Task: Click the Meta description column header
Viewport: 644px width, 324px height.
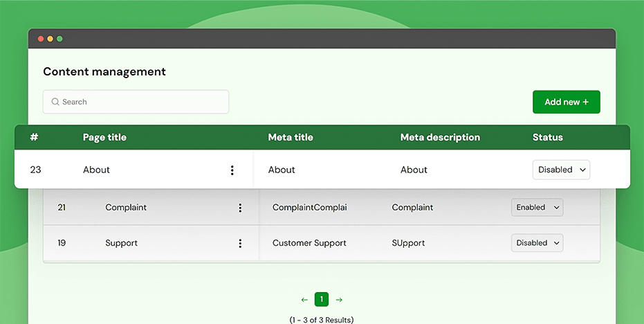Action: pyautogui.click(x=440, y=137)
